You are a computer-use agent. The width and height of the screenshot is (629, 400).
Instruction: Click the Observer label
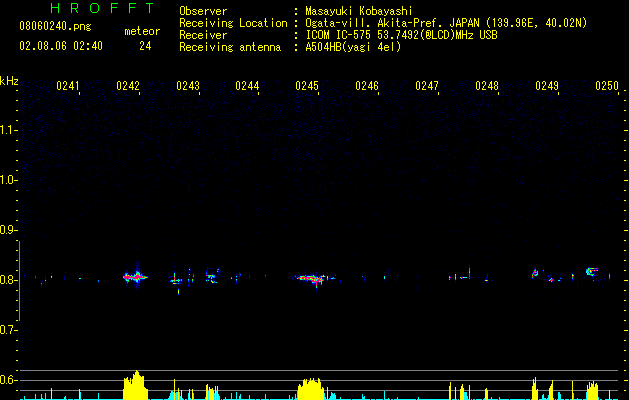tap(203, 11)
